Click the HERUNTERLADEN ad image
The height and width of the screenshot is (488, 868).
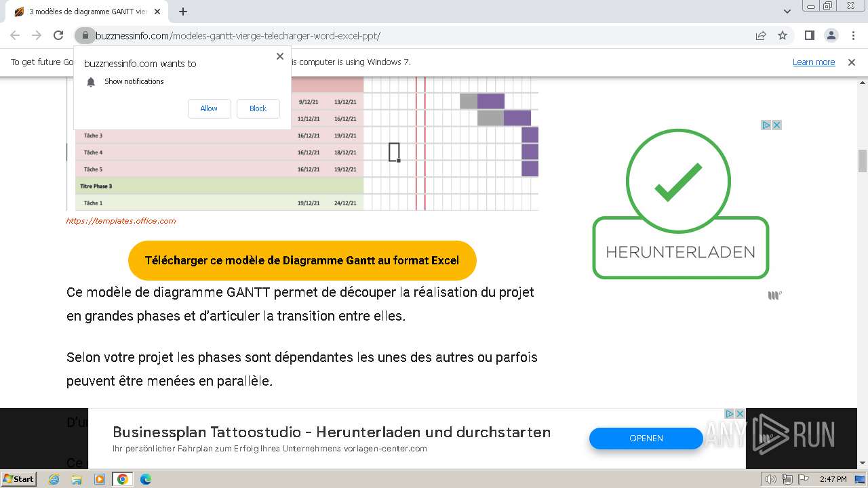tap(680, 204)
